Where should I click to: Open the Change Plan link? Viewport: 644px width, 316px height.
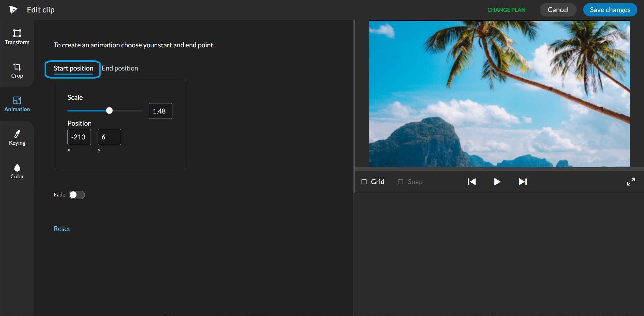[x=506, y=10]
